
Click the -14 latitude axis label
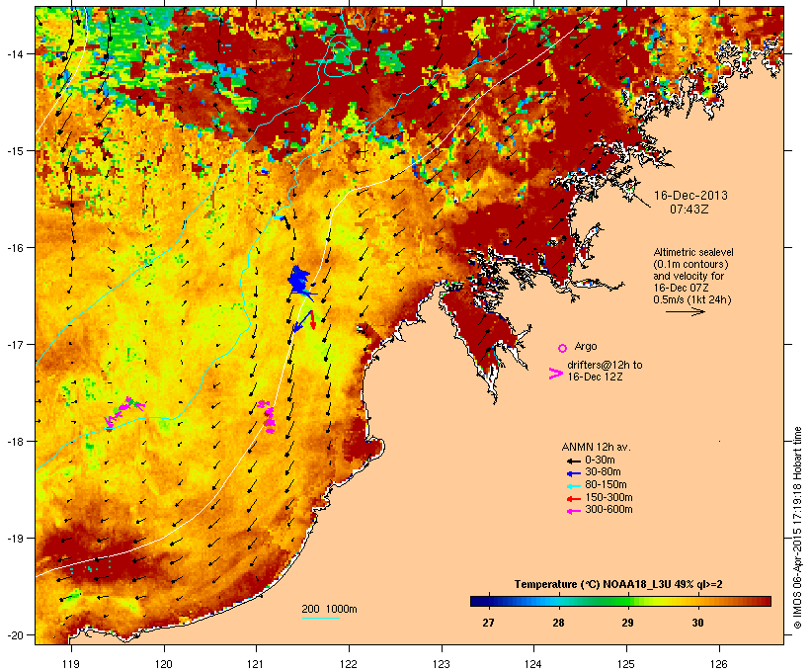tap(15, 53)
